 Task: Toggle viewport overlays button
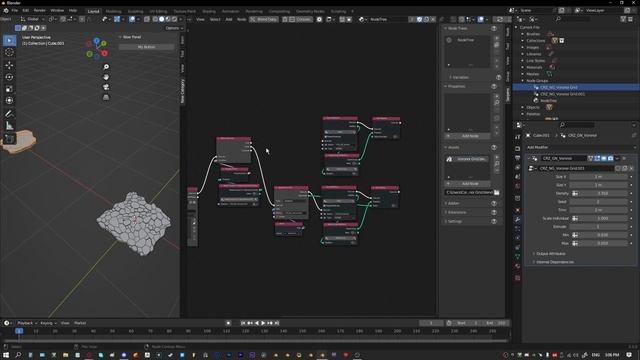(132, 19)
